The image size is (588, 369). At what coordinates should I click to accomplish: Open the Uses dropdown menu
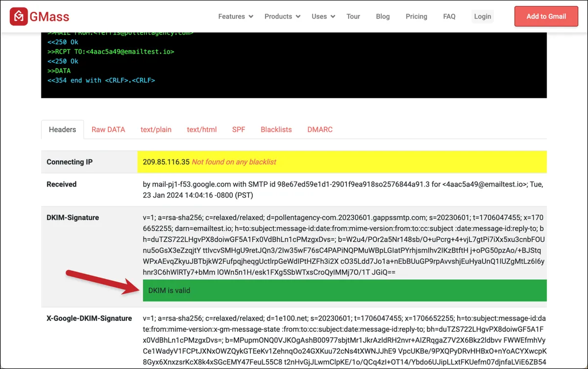click(x=323, y=16)
